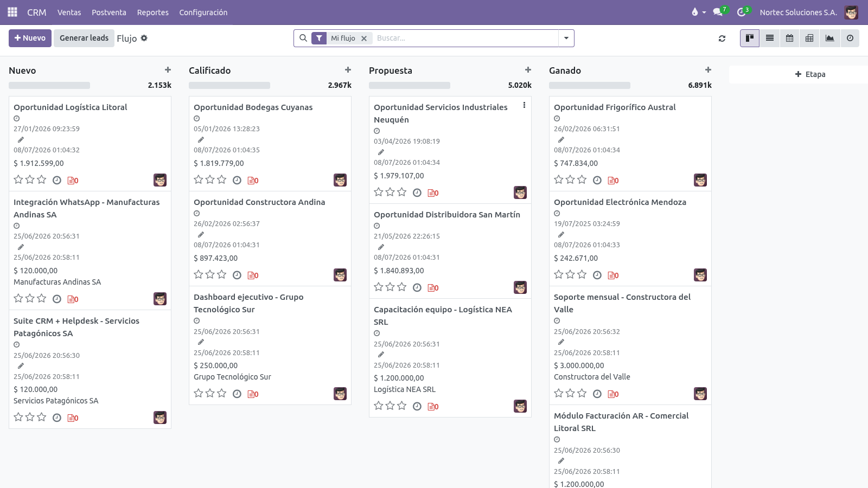Click the Mi flujo filter facet
Screen dimensions: 868x488
click(343, 38)
